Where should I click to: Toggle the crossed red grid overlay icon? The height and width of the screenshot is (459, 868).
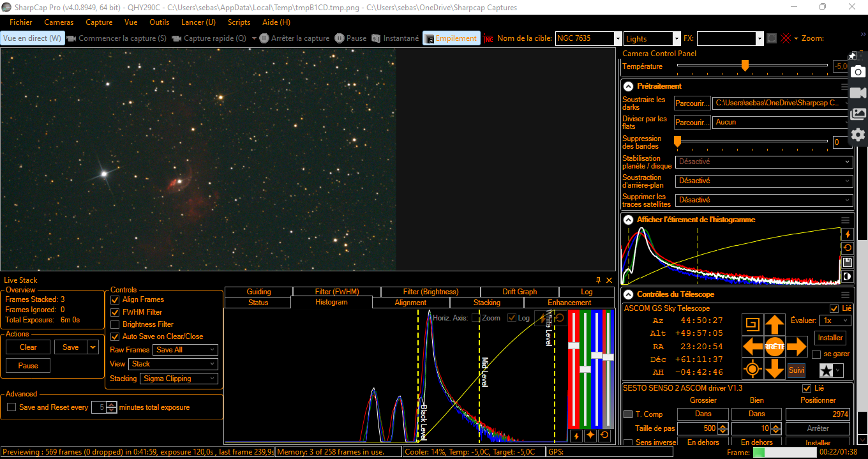pos(786,38)
